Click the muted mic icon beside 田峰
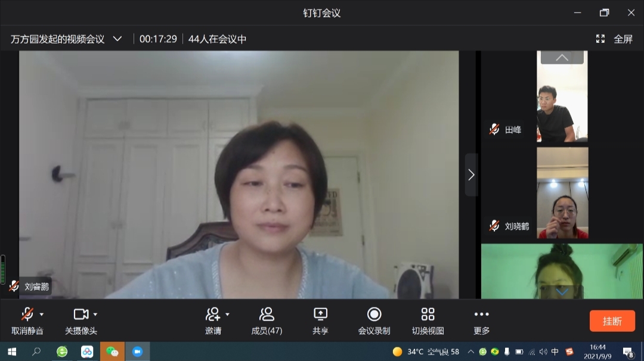Viewport: 644px width, 361px height. [x=494, y=130]
